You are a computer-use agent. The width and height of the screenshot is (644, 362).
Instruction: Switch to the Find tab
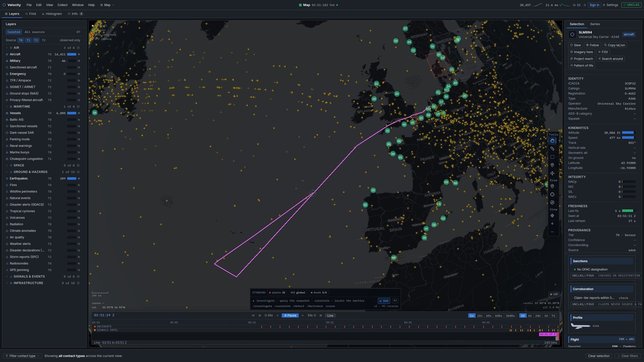(31, 14)
